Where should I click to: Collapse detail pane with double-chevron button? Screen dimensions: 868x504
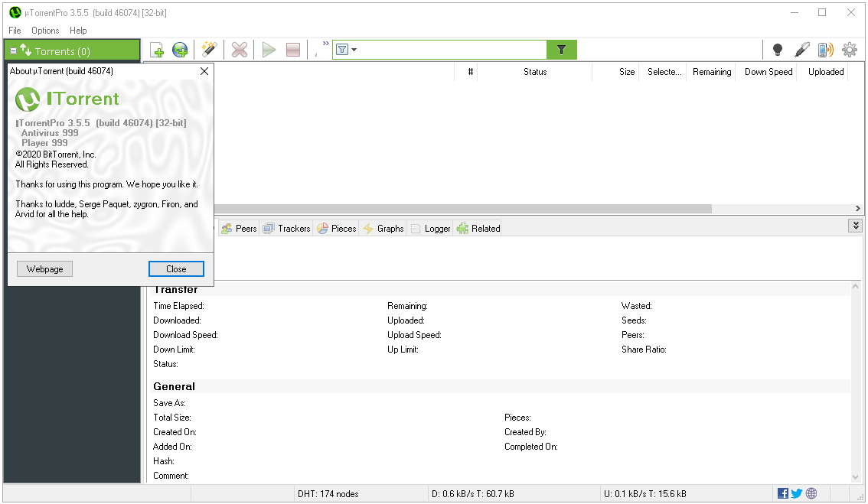pyautogui.click(x=855, y=226)
